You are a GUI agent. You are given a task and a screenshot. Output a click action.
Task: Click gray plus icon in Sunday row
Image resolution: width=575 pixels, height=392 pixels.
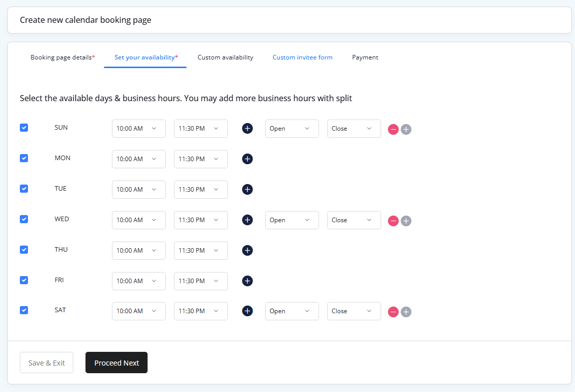click(x=406, y=129)
